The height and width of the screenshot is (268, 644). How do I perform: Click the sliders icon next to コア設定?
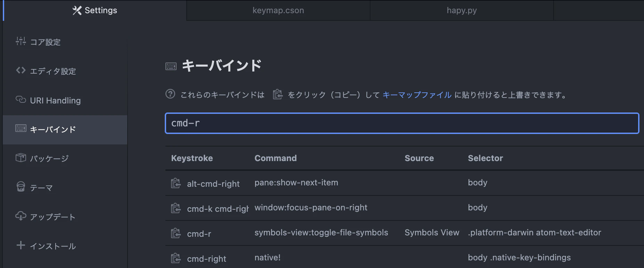tap(21, 41)
